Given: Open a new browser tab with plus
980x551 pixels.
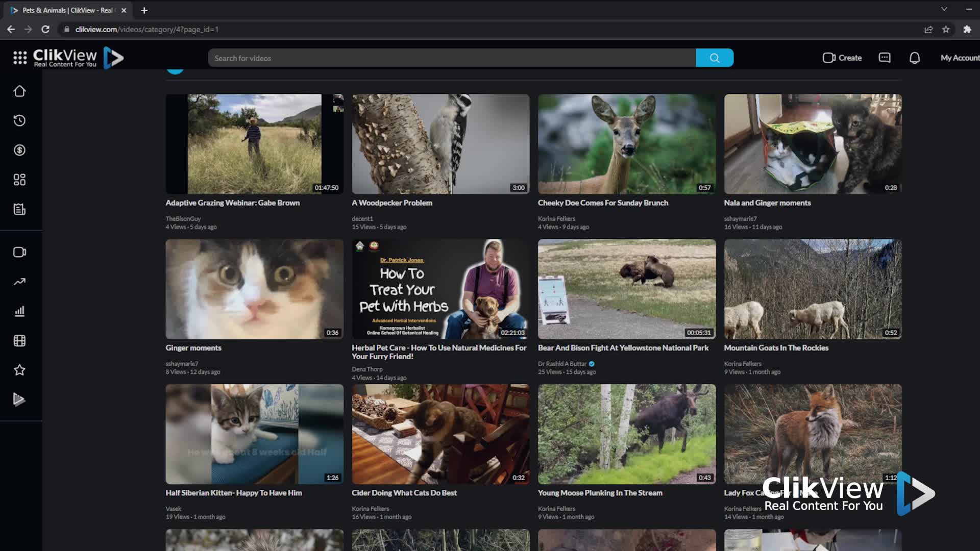Looking at the screenshot, I should [144, 10].
